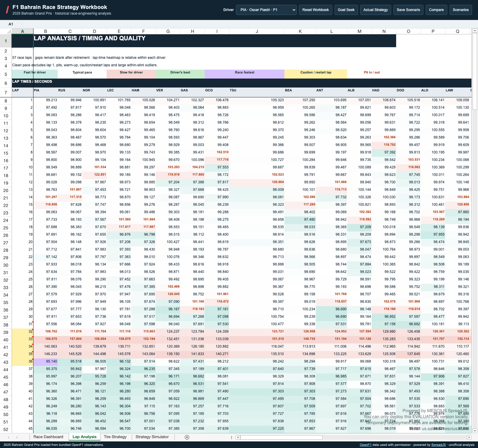Select column header J
Image resolution: width=478 pixels, height=448 pixels.
point(257,31)
